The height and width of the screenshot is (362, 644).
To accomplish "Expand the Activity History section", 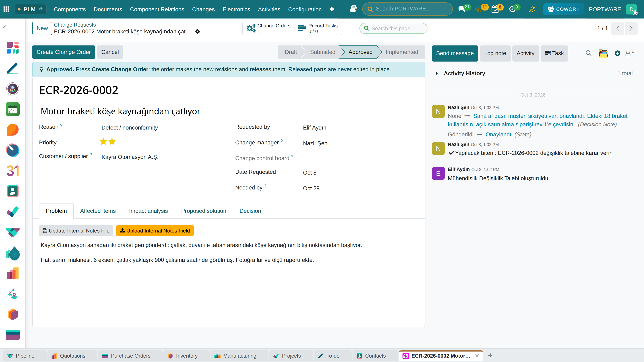I will pos(437,73).
